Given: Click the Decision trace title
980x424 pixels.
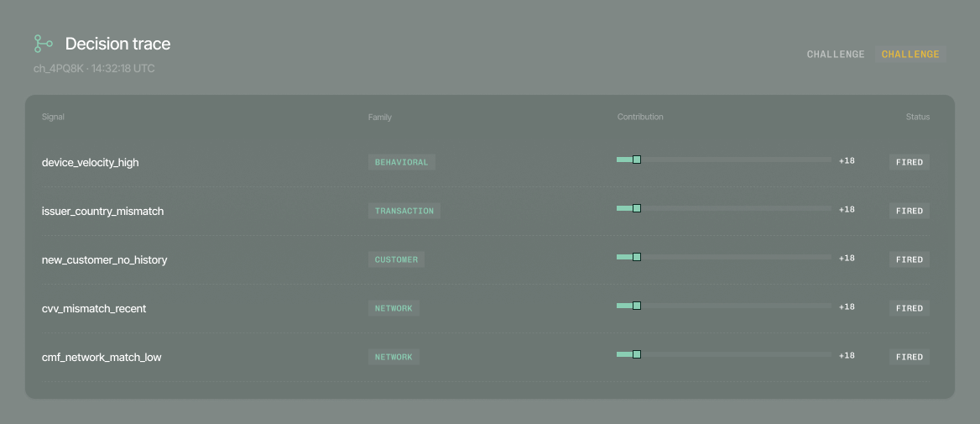Looking at the screenshot, I should pyautogui.click(x=117, y=44).
